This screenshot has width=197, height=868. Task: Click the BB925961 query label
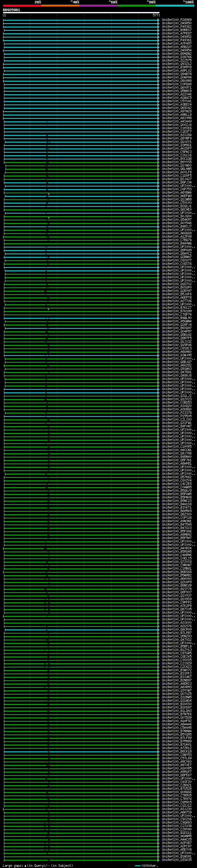click(11, 10)
